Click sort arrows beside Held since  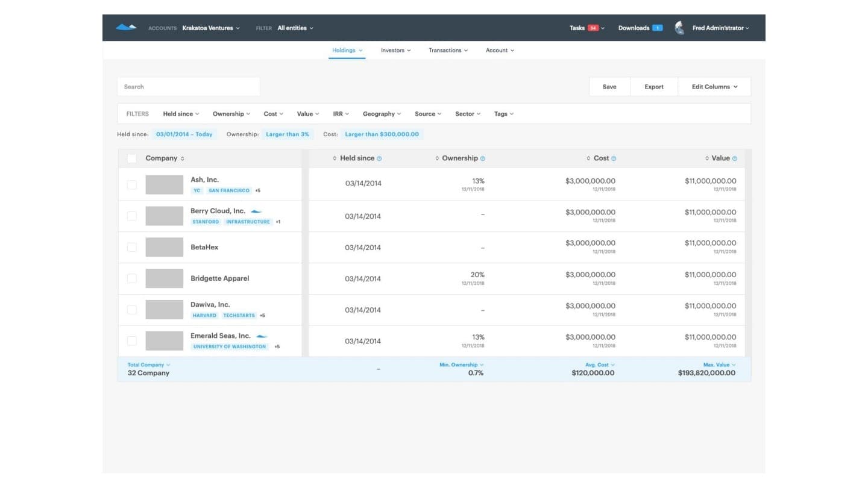pyautogui.click(x=335, y=158)
